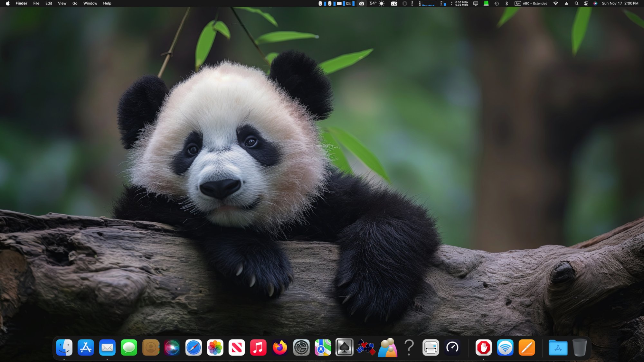Click the Spotlight search magnifier icon
The height and width of the screenshot is (362, 644).
tap(576, 4)
